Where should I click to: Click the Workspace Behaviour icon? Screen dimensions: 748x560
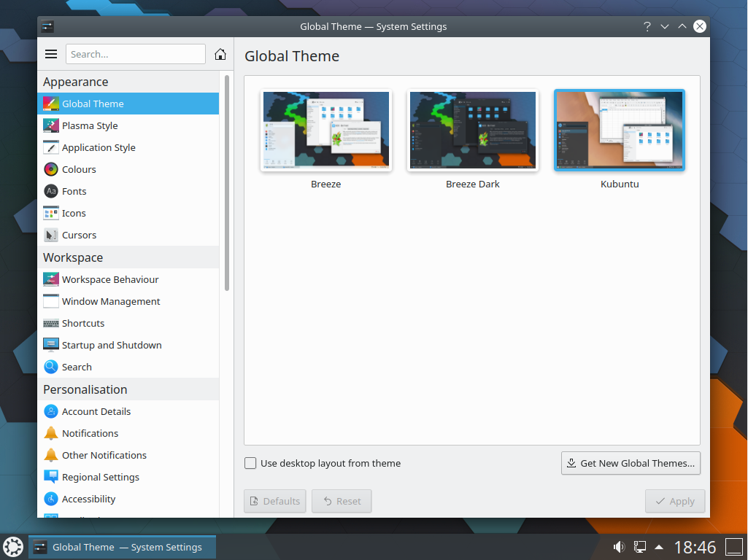click(x=51, y=279)
